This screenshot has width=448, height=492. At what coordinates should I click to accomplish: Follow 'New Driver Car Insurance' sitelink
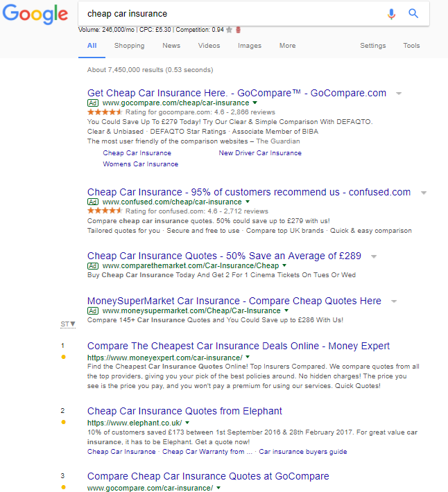[x=260, y=153]
